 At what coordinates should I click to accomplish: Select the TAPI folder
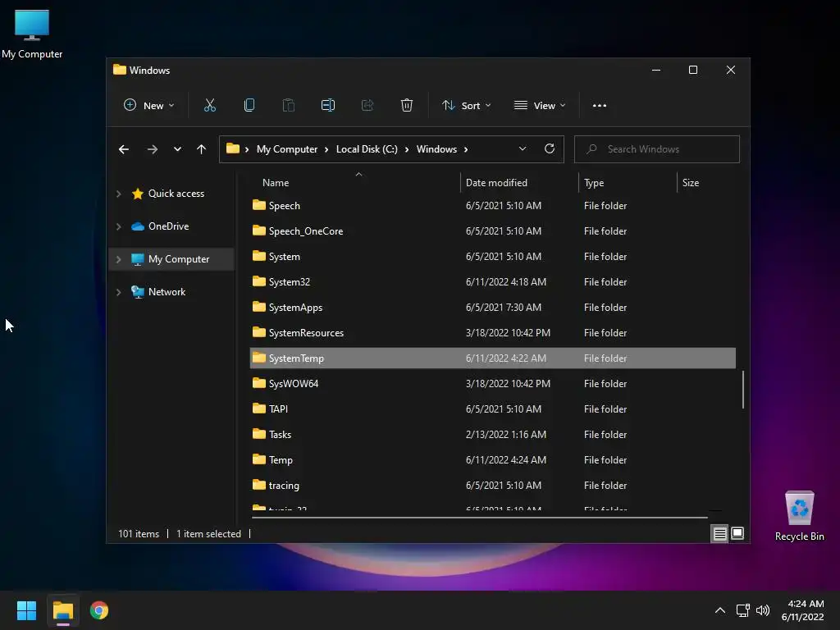[492, 409]
